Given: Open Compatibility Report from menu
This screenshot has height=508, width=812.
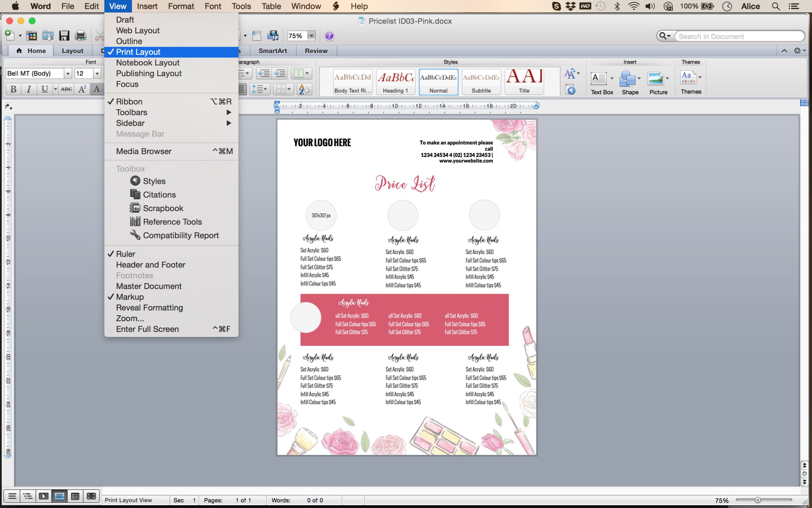Looking at the screenshot, I should point(171,235).
